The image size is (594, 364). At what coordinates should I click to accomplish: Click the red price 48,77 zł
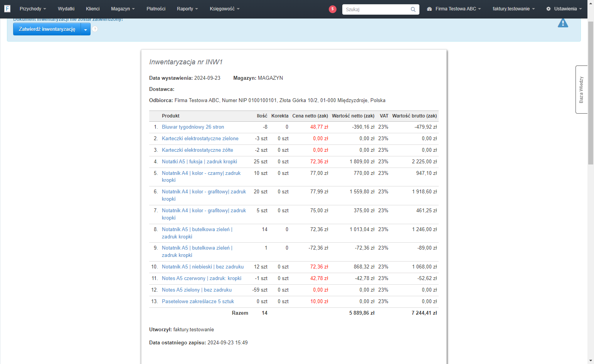[319, 127]
